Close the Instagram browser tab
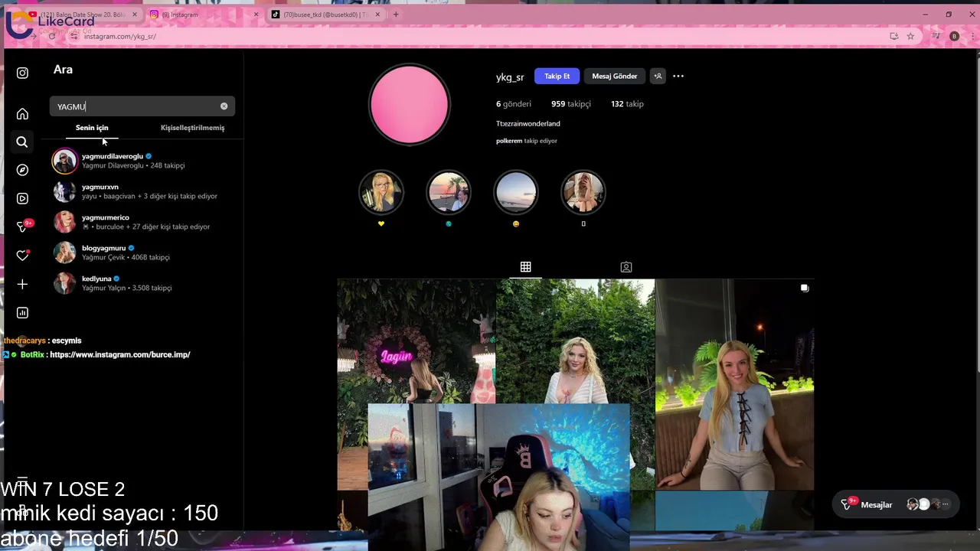Viewport: 980px width, 551px height. pyautogui.click(x=256, y=15)
